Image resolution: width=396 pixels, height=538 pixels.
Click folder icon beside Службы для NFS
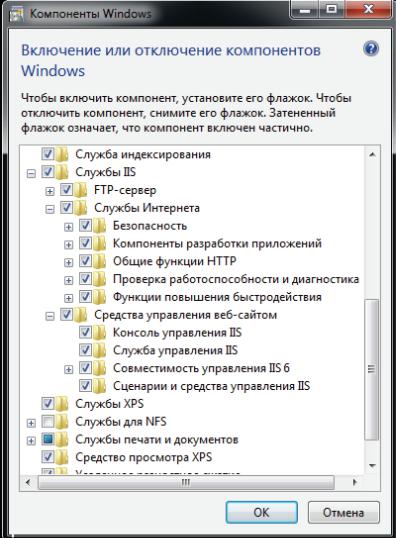tap(62, 422)
